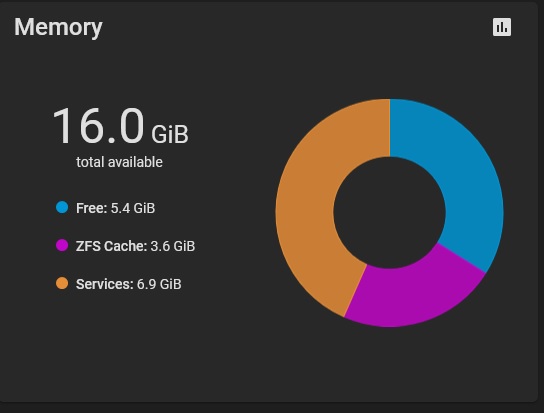
Task: Click the "total available" caption
Action: pos(119,162)
